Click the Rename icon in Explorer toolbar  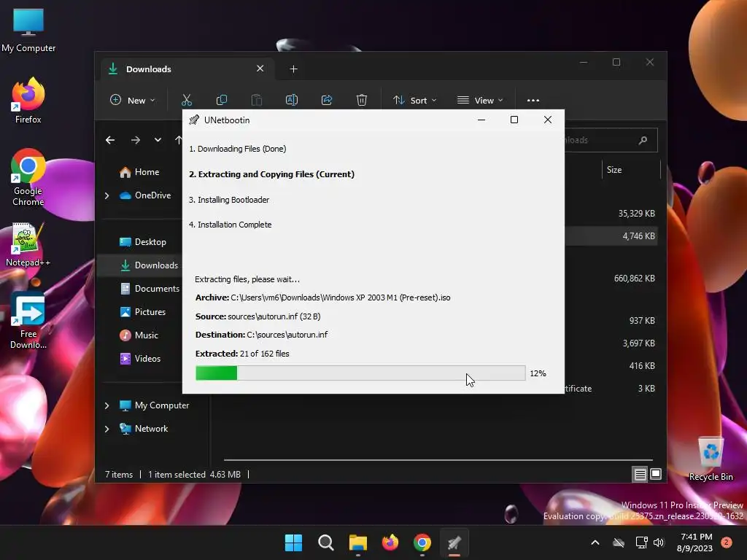pyautogui.click(x=292, y=100)
